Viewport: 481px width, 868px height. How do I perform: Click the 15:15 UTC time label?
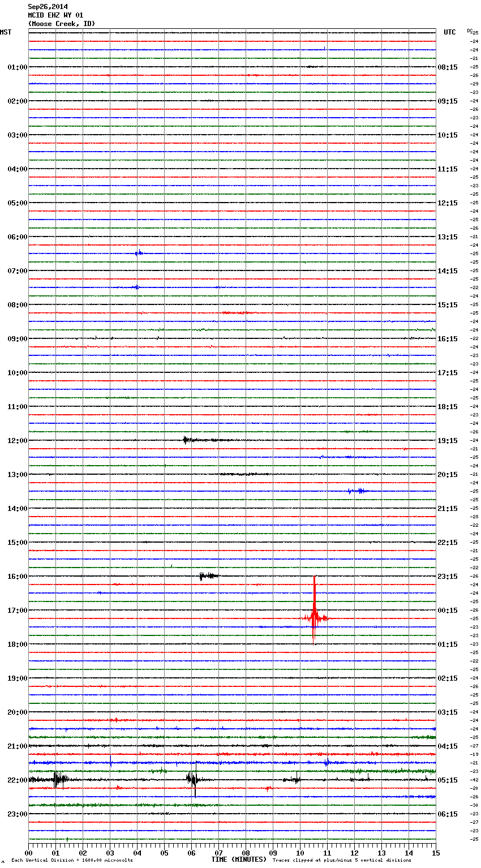448,305
